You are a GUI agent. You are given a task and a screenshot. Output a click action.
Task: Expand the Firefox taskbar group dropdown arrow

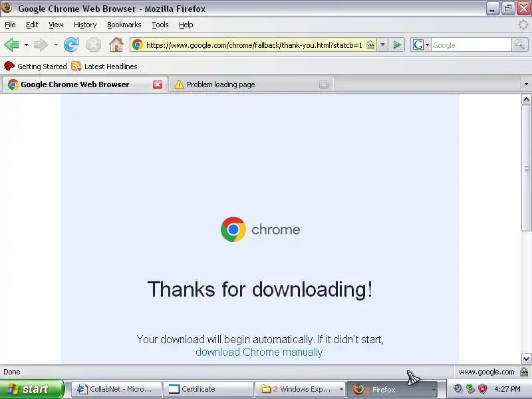[x=434, y=390]
